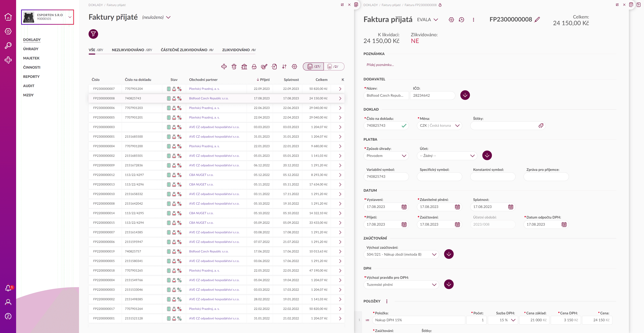Open row details arrow for FP2200000019

(340, 251)
